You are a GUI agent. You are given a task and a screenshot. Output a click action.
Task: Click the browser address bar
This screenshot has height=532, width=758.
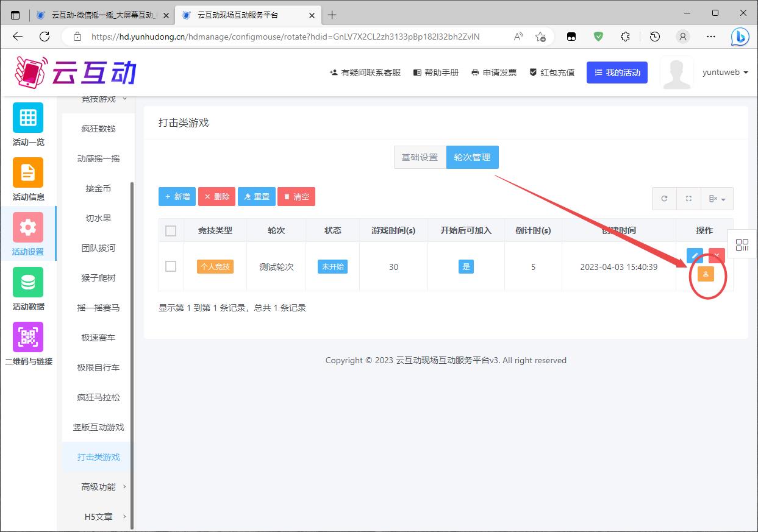click(x=285, y=37)
